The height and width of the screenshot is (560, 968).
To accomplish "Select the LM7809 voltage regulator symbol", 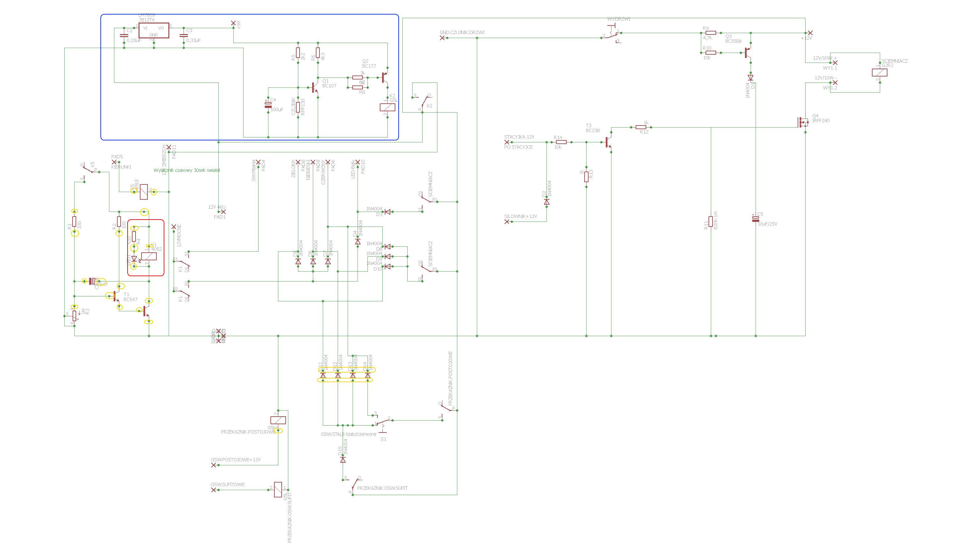I will (x=154, y=30).
